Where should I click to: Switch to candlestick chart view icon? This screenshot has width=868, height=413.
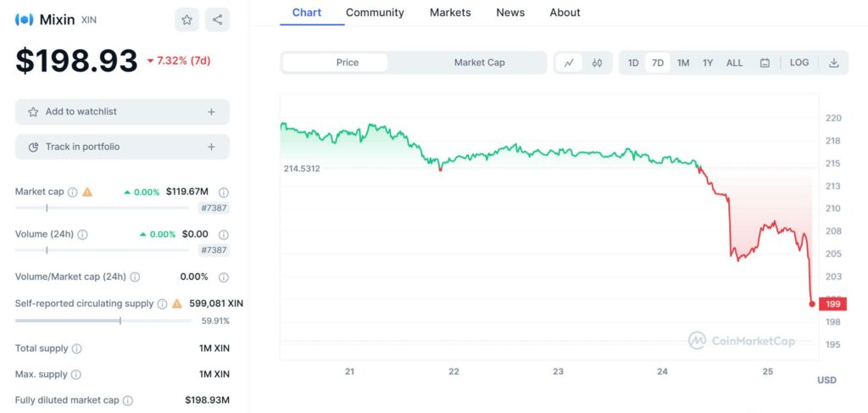pyautogui.click(x=597, y=63)
